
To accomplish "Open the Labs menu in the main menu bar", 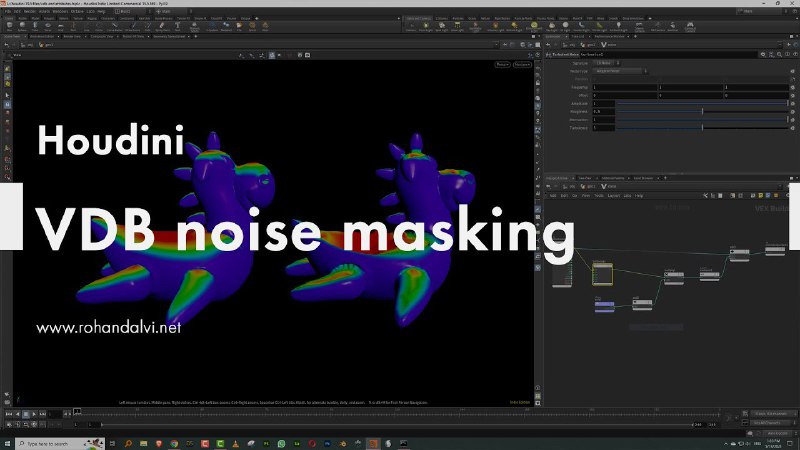I will click(90, 11).
